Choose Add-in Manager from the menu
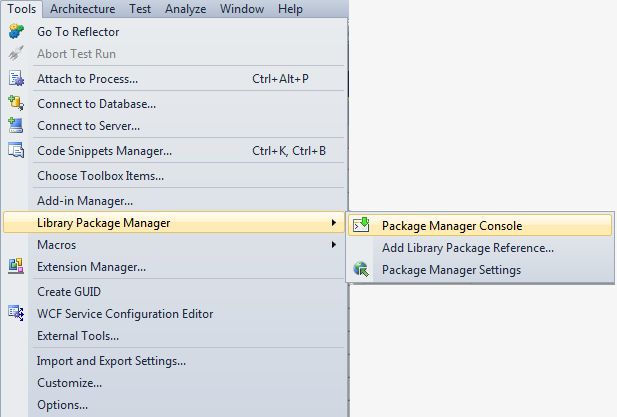The width and height of the screenshot is (617, 417). pos(85,201)
